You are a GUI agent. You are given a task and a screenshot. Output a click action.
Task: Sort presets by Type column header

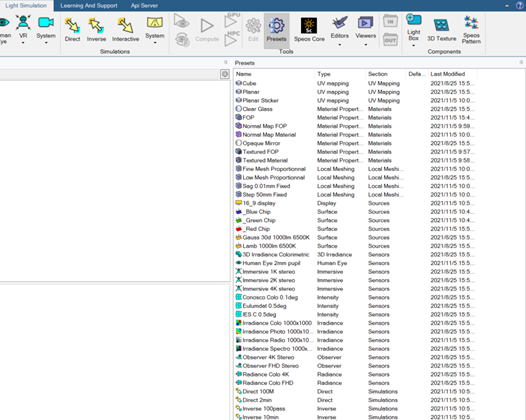pyautogui.click(x=339, y=74)
